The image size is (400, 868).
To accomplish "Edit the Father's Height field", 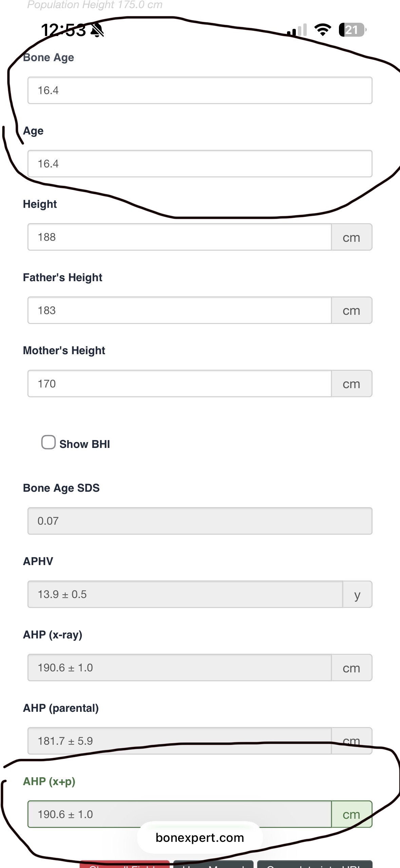I will coord(179,310).
